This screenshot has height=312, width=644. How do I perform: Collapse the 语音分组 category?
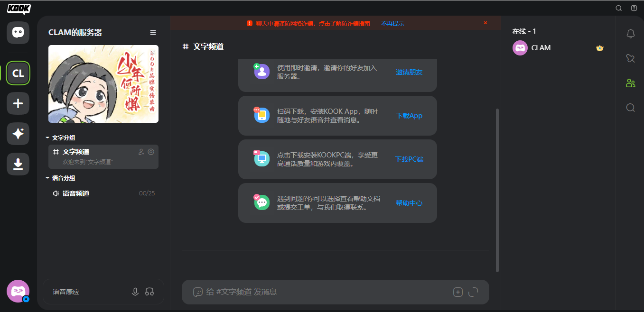[62, 178]
